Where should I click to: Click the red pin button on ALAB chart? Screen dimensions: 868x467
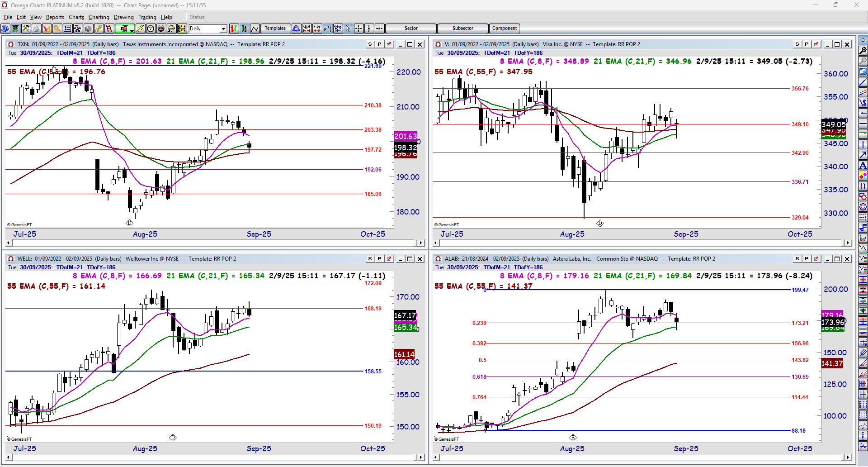coord(816,259)
